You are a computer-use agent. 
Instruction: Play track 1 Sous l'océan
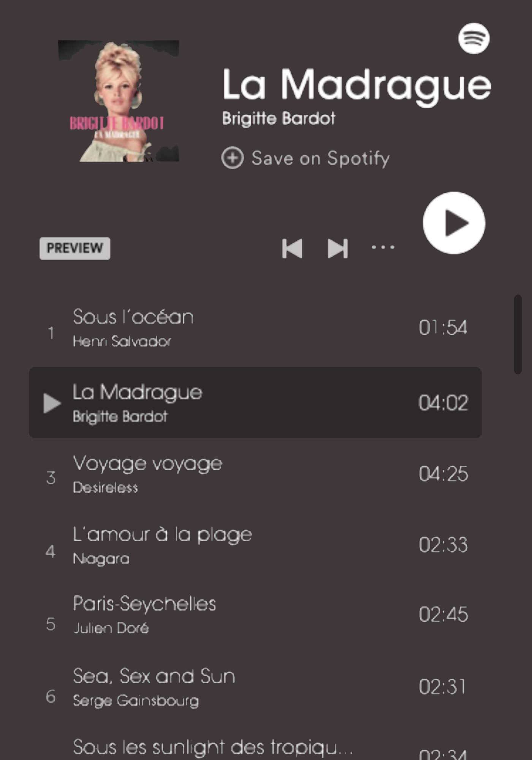[x=255, y=328]
